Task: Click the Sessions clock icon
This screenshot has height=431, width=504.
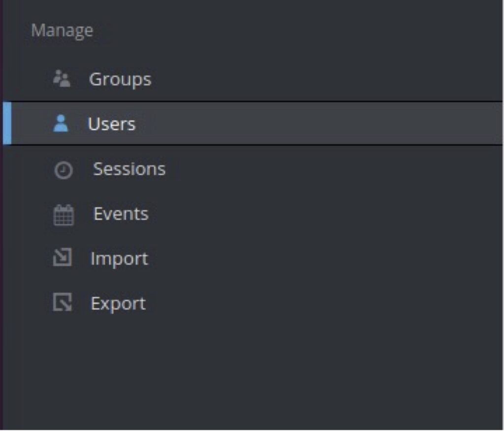Action: 63,170
